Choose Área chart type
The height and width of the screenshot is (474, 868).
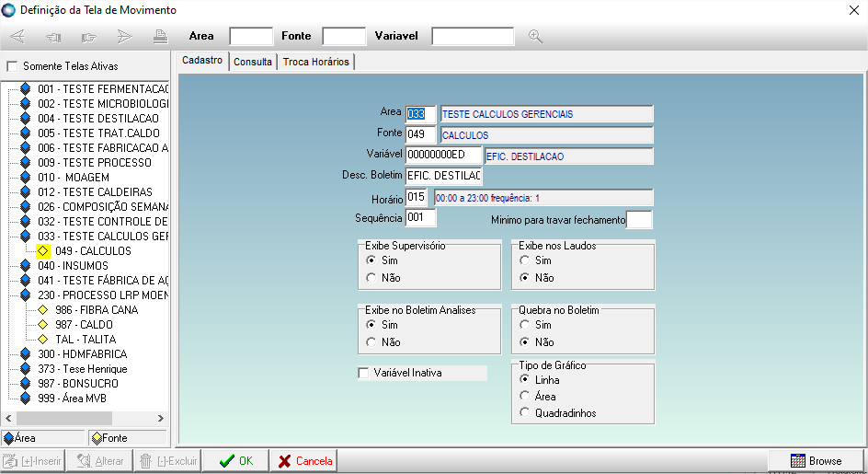525,396
